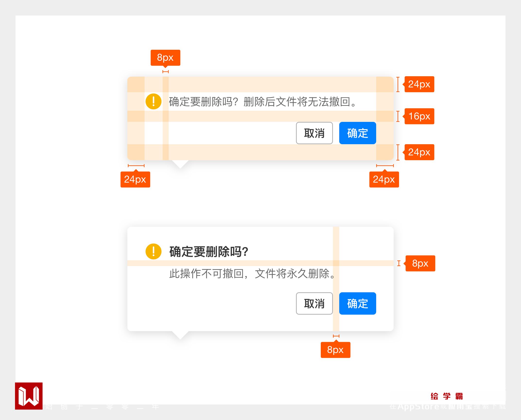Click bold title 确定要删除吗? in bottom dialog
This screenshot has height=420, width=521.
(208, 252)
